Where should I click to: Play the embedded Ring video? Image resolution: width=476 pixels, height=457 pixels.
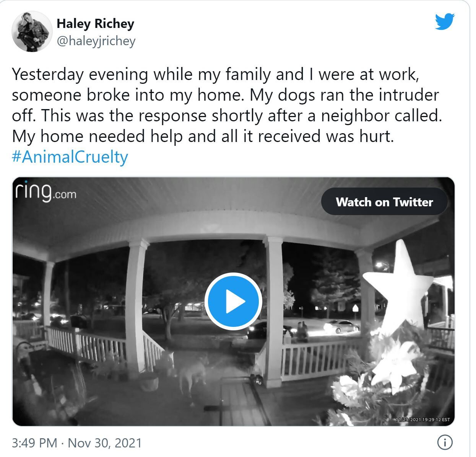tap(233, 302)
